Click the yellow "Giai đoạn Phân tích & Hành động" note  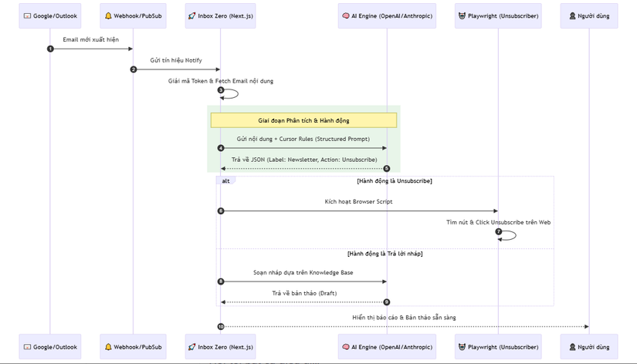point(303,120)
